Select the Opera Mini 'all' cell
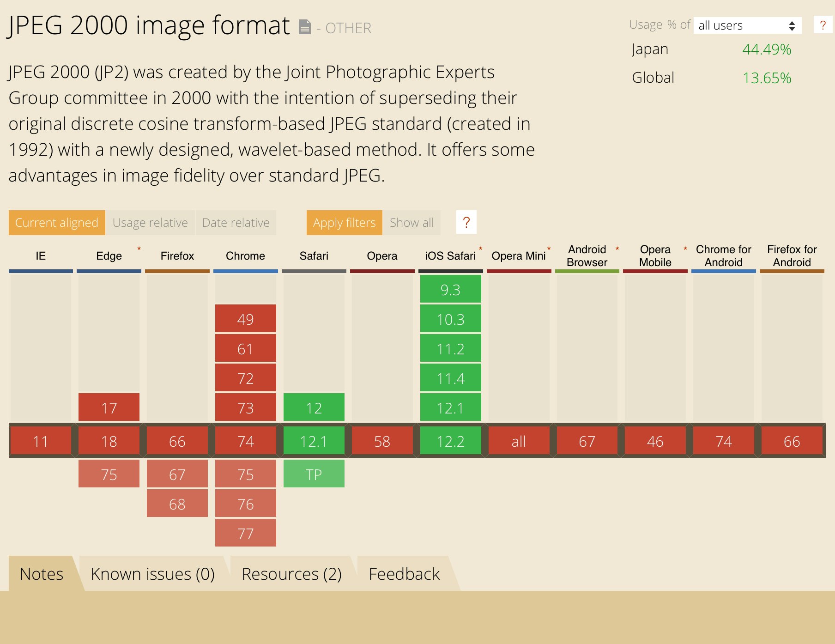The height and width of the screenshot is (644, 835). pos(519,441)
